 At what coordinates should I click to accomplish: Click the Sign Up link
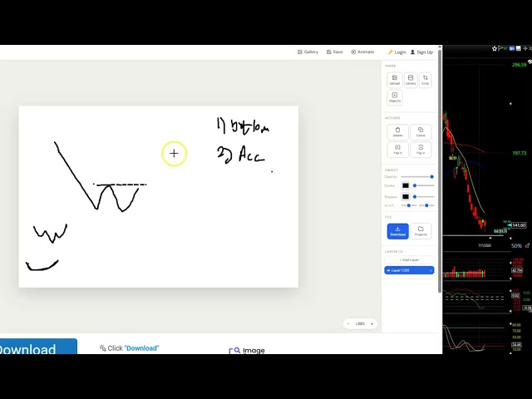click(421, 52)
